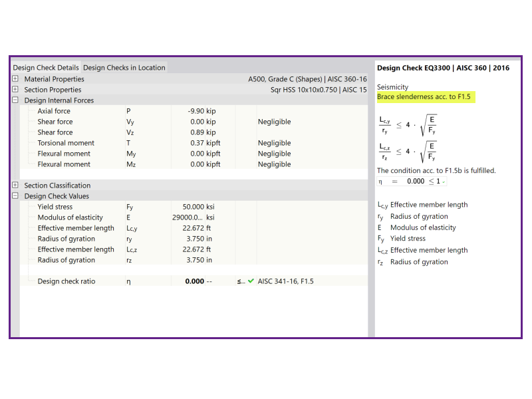Expand the Material Properties section
The height and width of the screenshot is (399, 532).
(15, 78)
